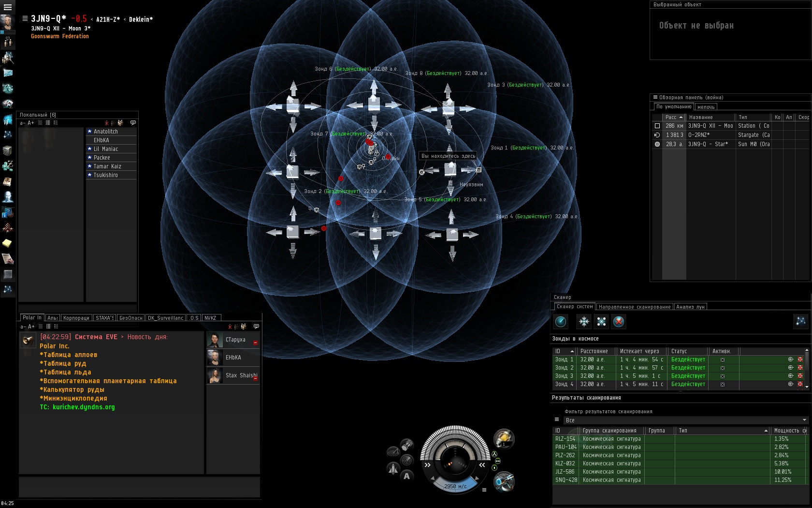The image size is (812, 508).
Task: Open the Agent finder head icon
Action: pyautogui.click(x=8, y=197)
